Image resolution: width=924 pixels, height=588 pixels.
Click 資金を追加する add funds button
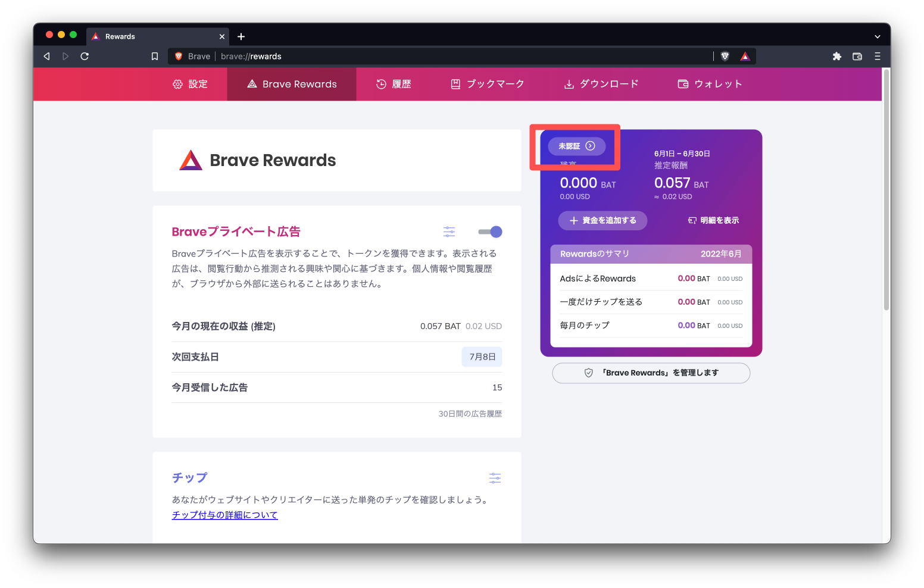pos(603,220)
